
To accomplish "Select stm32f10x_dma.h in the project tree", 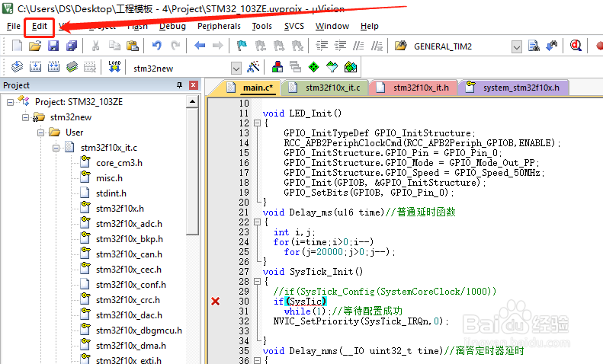I will [131, 346].
